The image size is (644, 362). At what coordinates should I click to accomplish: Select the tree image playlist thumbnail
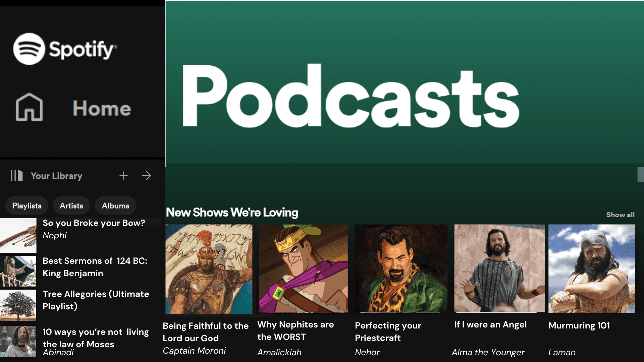[18, 305]
